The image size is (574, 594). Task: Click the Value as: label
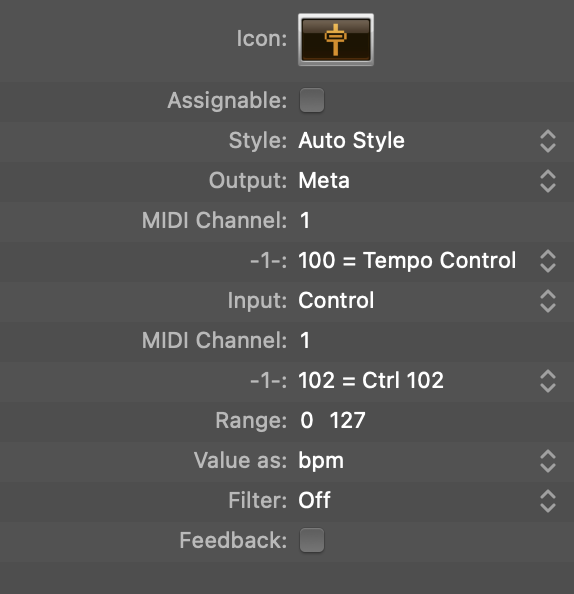241,461
